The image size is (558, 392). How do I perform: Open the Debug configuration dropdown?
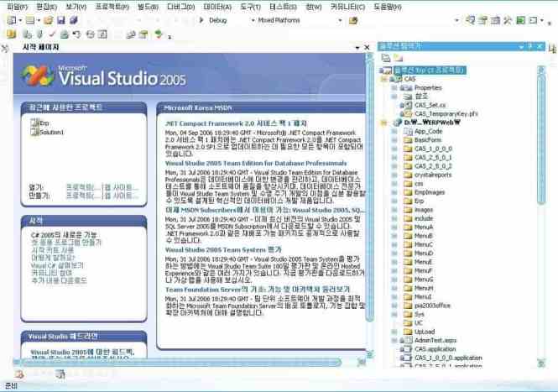253,20
